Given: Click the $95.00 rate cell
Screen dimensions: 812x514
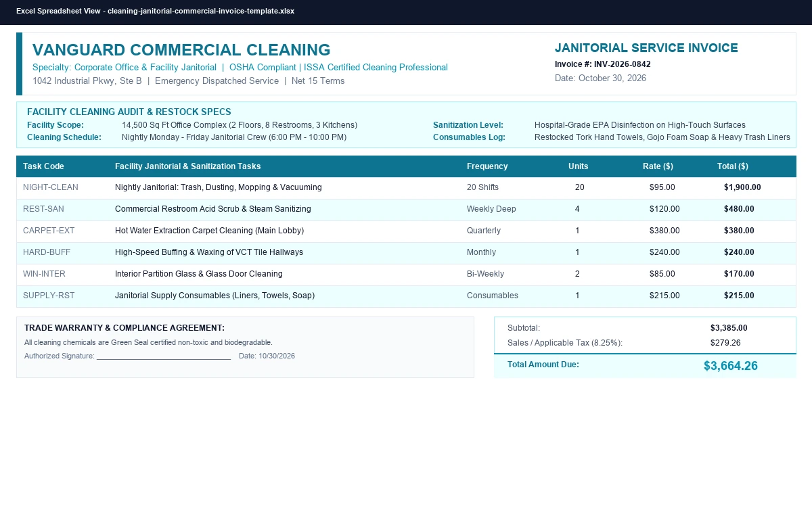Looking at the screenshot, I should pyautogui.click(x=662, y=187).
